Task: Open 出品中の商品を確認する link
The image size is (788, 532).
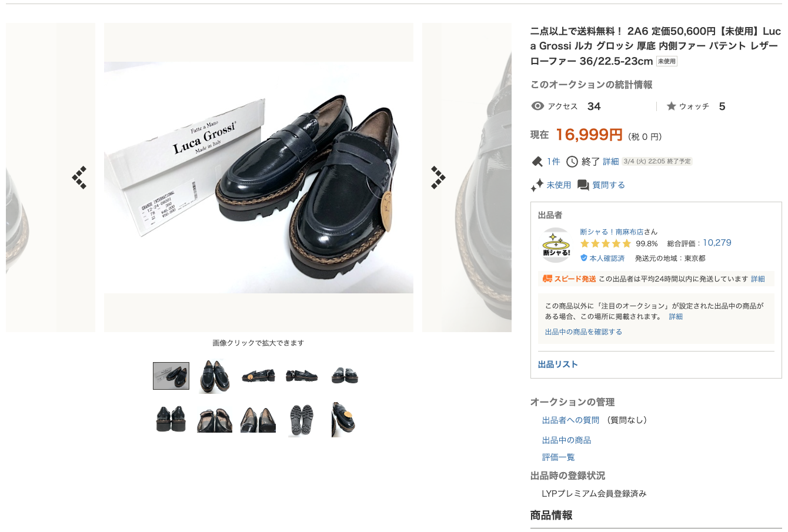Action: point(583,332)
